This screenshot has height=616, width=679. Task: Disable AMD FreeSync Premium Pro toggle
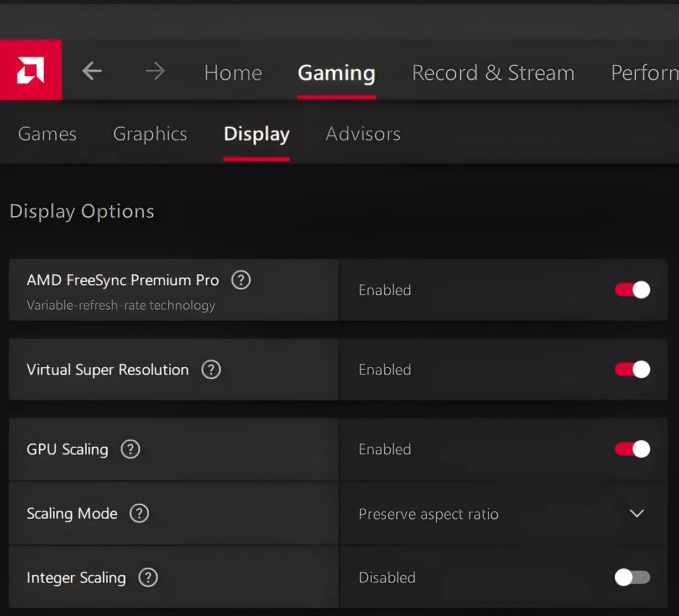633,290
